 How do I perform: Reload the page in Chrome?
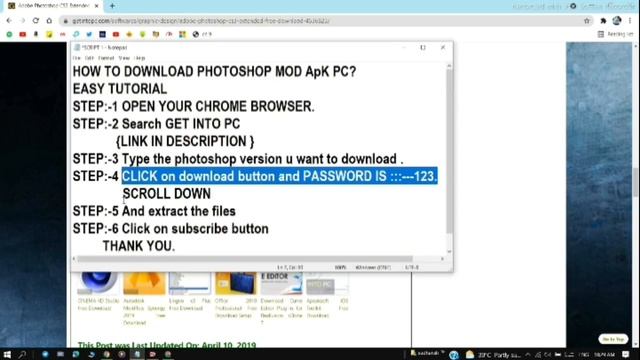[x=36, y=20]
